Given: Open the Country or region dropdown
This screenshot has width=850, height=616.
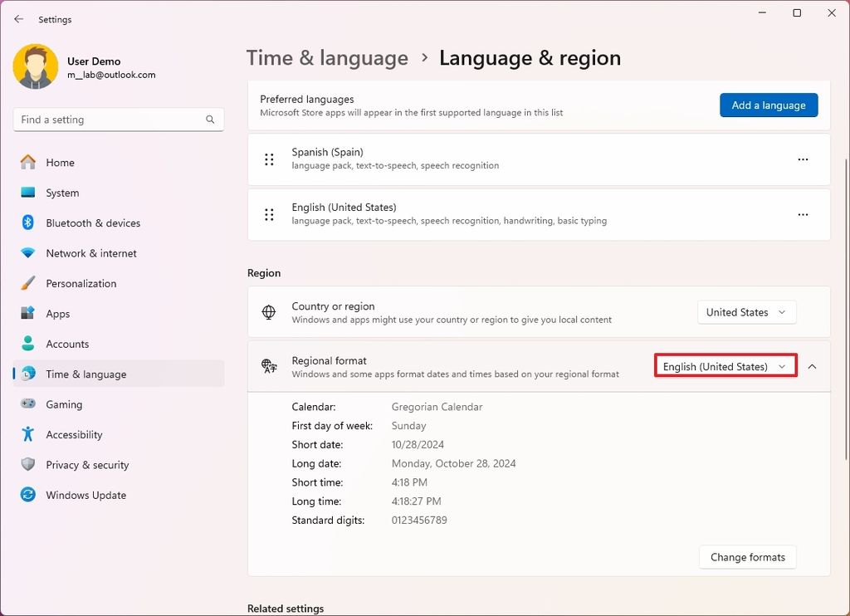Looking at the screenshot, I should (745, 311).
